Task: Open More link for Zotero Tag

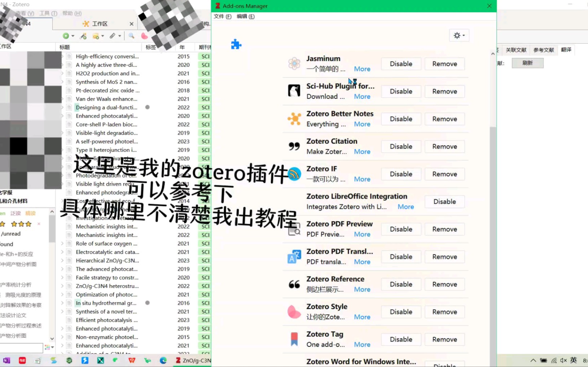Action: (x=362, y=344)
